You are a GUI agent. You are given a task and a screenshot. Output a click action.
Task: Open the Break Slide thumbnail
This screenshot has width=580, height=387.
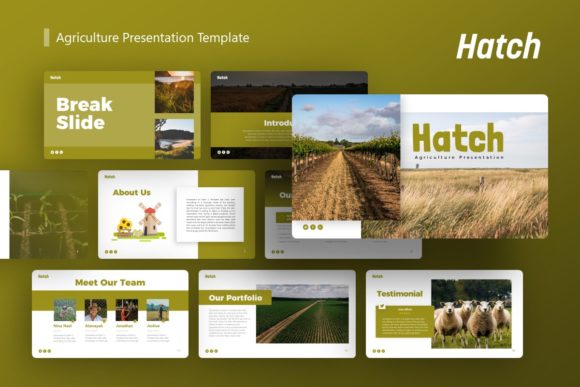(x=122, y=115)
